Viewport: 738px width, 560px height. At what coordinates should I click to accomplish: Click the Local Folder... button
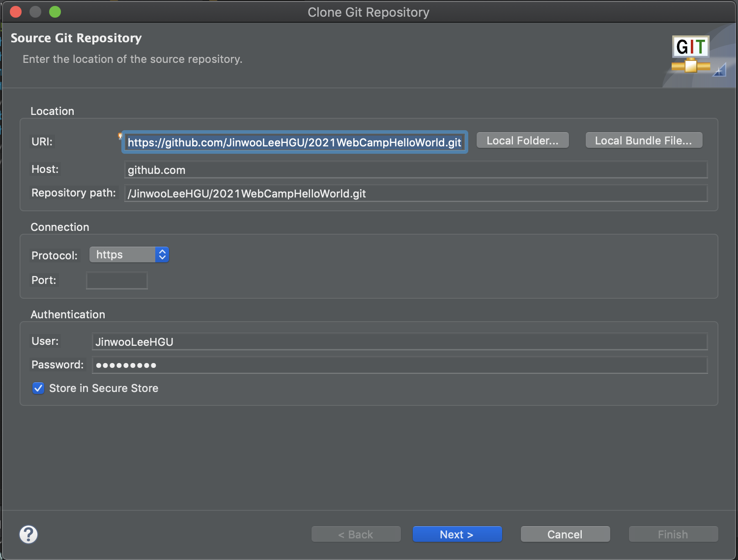(523, 140)
